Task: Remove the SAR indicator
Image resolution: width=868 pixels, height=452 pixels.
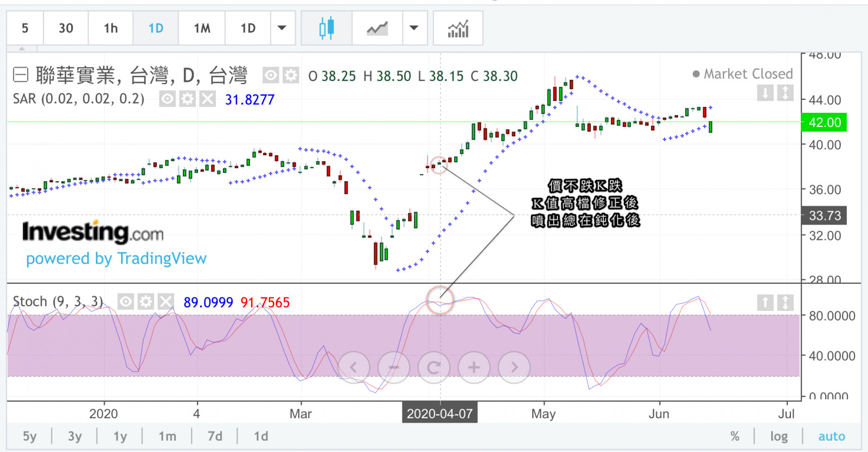Action: [x=207, y=99]
